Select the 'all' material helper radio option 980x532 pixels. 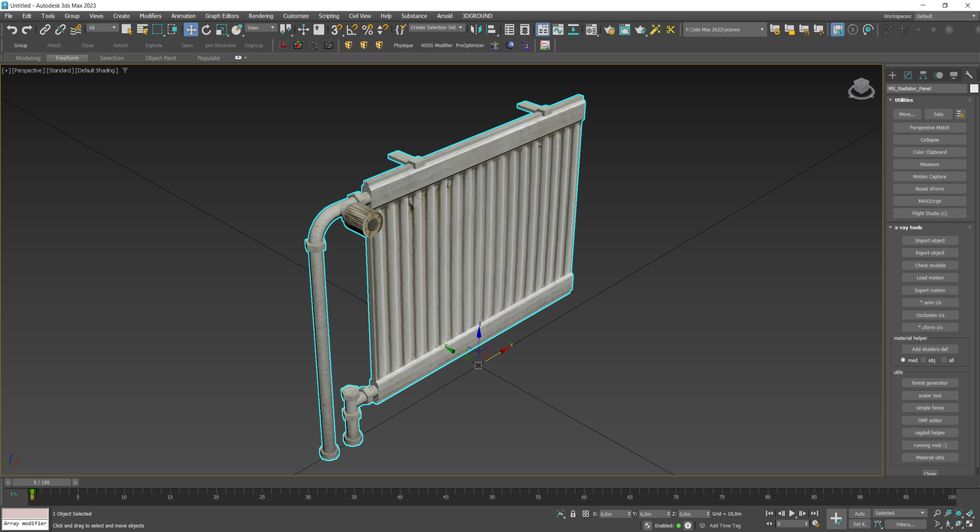coord(943,360)
